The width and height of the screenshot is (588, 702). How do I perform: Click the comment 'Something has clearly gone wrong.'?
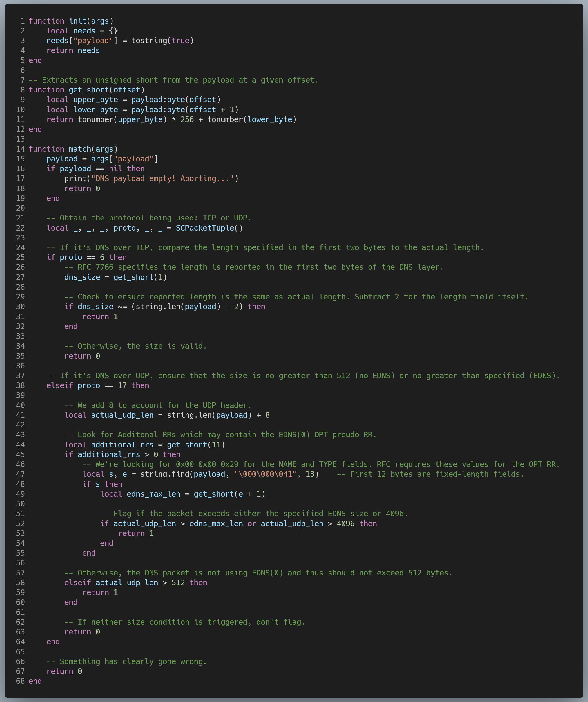pyautogui.click(x=127, y=661)
